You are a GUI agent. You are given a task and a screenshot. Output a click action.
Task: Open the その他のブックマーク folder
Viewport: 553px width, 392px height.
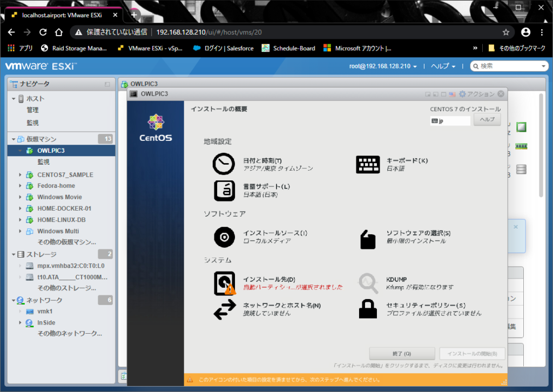click(x=517, y=48)
